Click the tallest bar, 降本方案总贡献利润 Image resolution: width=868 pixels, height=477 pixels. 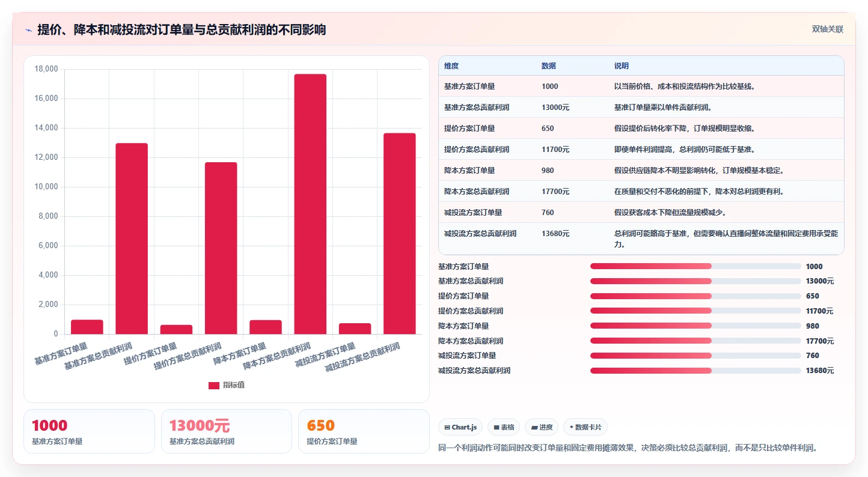point(310,204)
